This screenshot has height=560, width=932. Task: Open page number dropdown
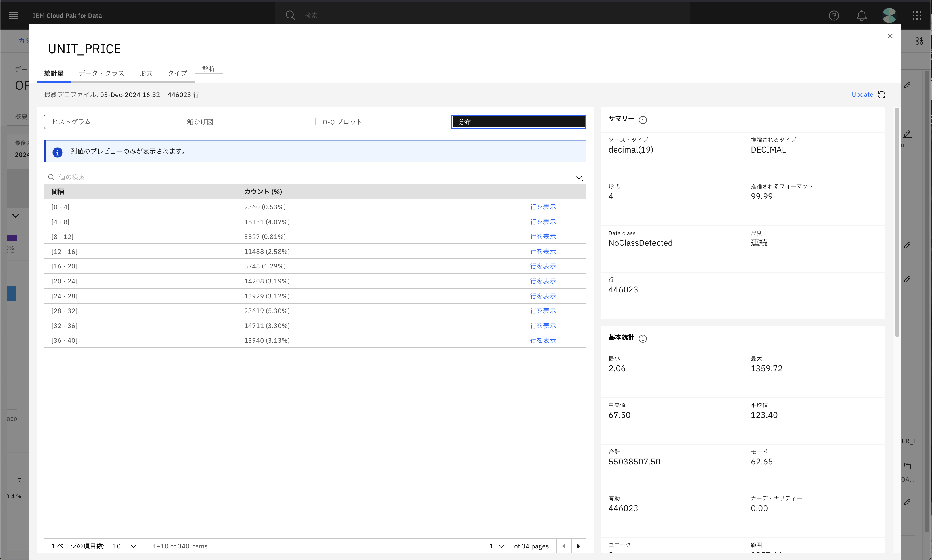(x=497, y=546)
